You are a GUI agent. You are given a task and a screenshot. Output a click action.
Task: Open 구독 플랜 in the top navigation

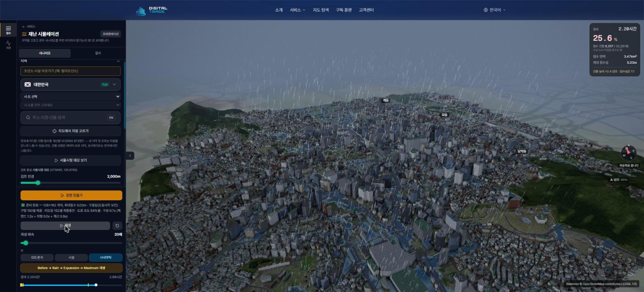tap(344, 10)
